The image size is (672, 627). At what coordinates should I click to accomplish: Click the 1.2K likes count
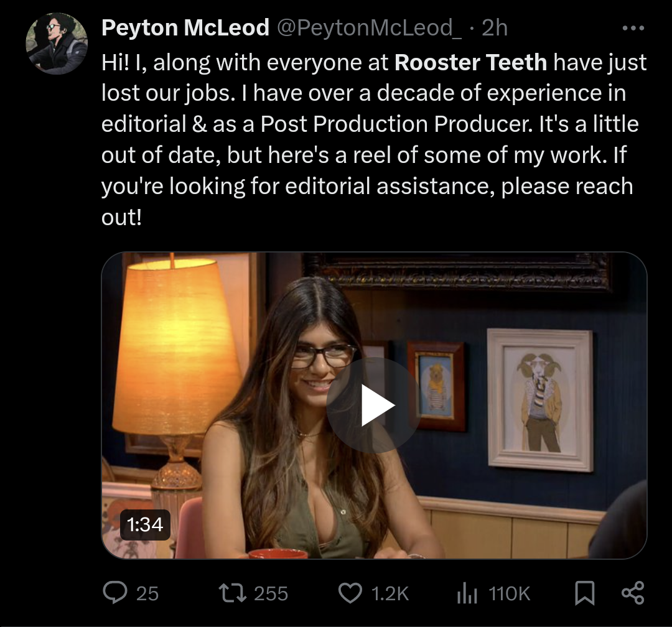[x=390, y=593]
